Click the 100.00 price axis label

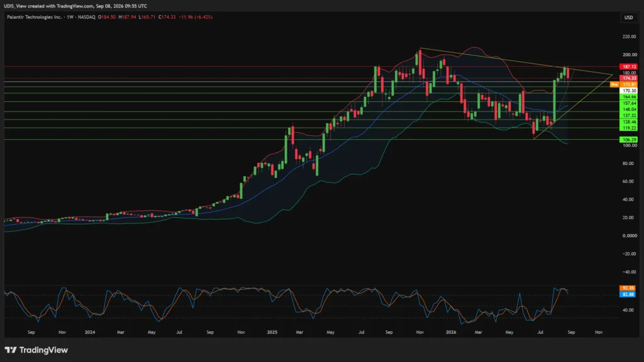point(629,145)
